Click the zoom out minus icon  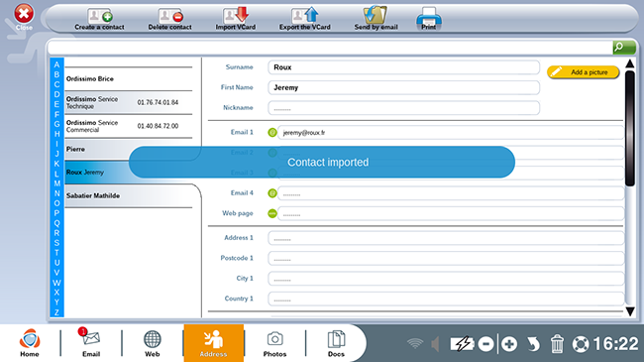point(485,344)
